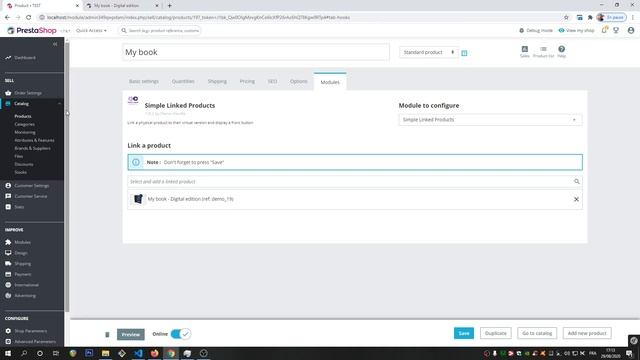This screenshot has height=360, width=640.
Task: Click the Preview button
Action: pyautogui.click(x=131, y=334)
